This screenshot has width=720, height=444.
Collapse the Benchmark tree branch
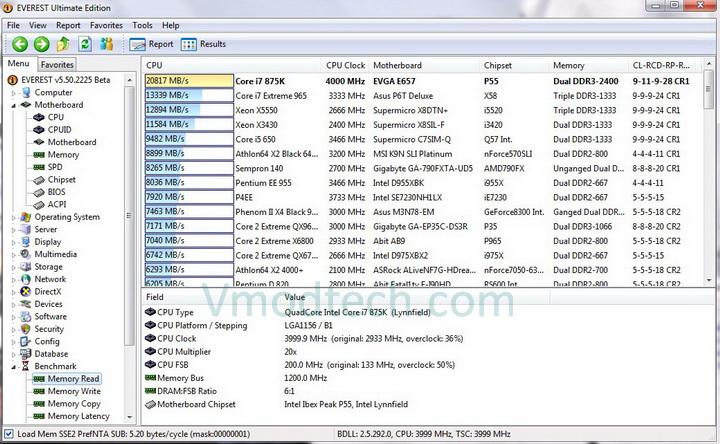click(13, 366)
